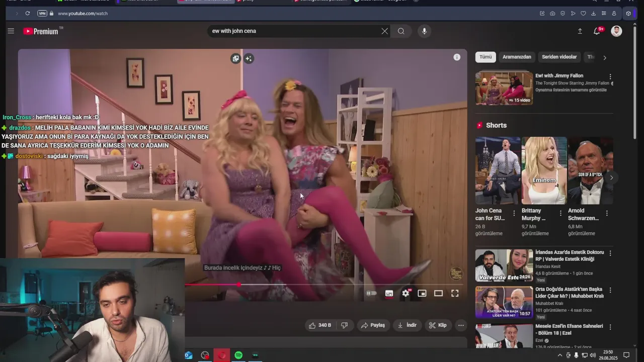This screenshot has height=362, width=644.
Task: Click the İrlandas Kesit channel name
Action: (x=548, y=266)
